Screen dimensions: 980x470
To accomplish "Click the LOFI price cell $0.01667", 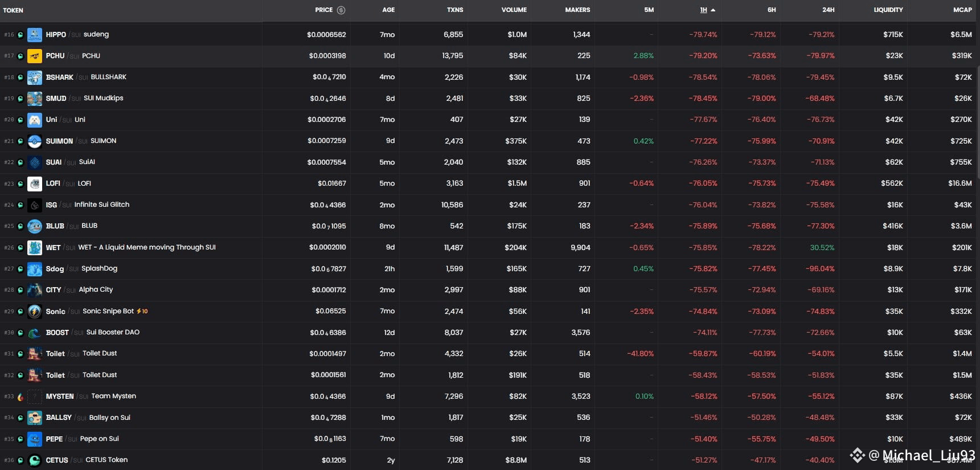I will (331, 183).
